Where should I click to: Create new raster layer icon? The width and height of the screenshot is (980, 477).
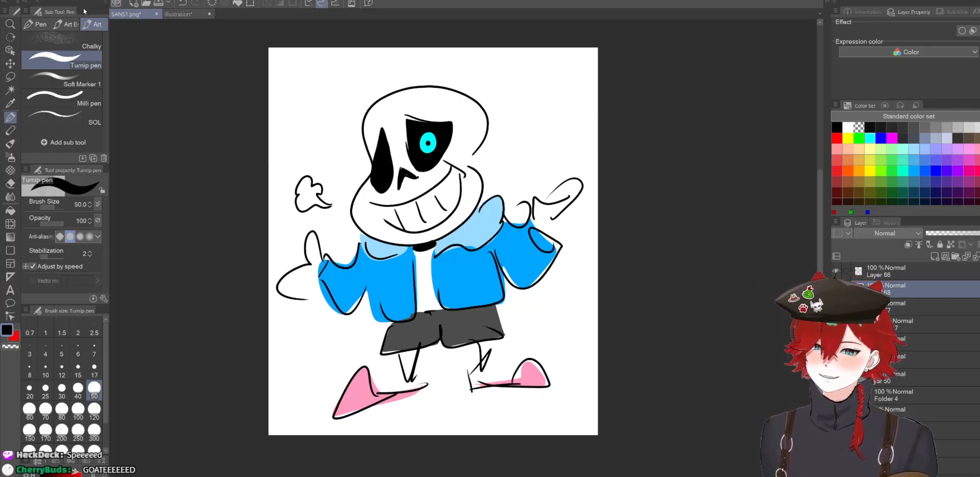(935, 257)
